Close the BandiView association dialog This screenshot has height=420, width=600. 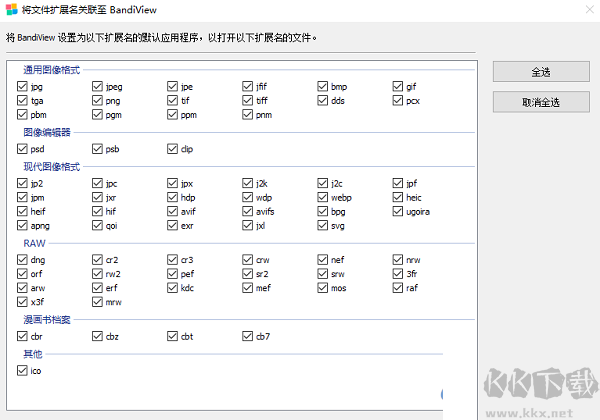tap(590, 10)
